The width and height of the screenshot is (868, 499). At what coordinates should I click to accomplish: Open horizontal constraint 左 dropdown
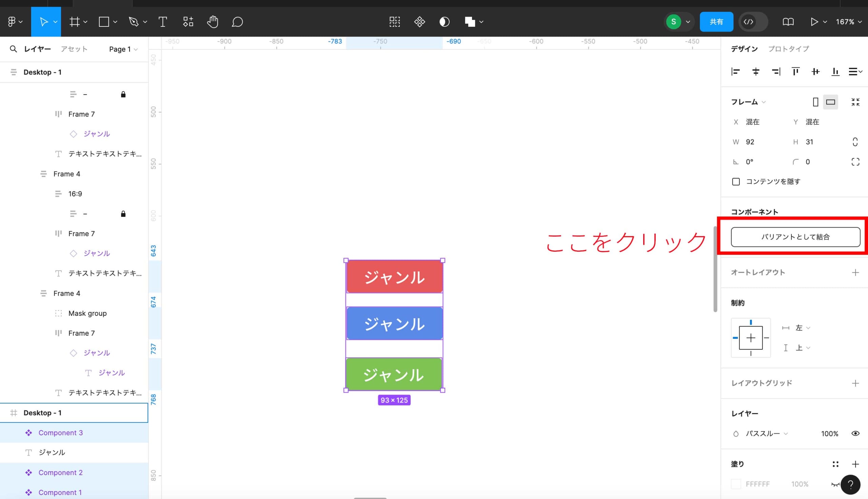click(x=803, y=328)
